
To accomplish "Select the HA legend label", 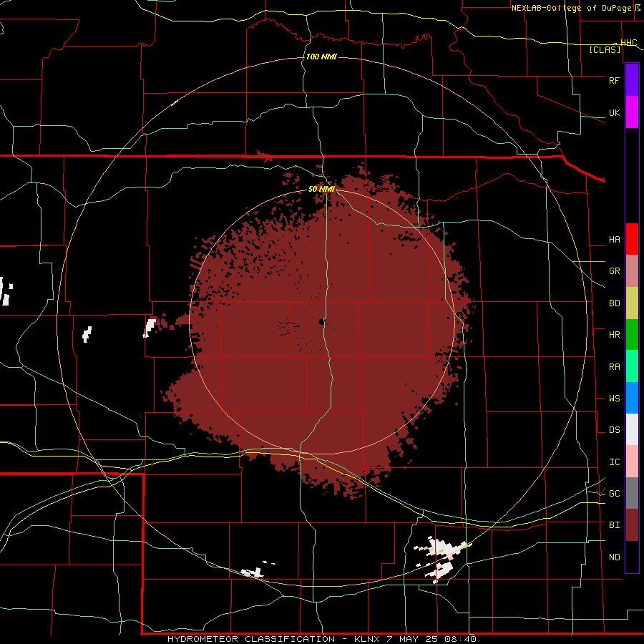I will [x=614, y=240].
